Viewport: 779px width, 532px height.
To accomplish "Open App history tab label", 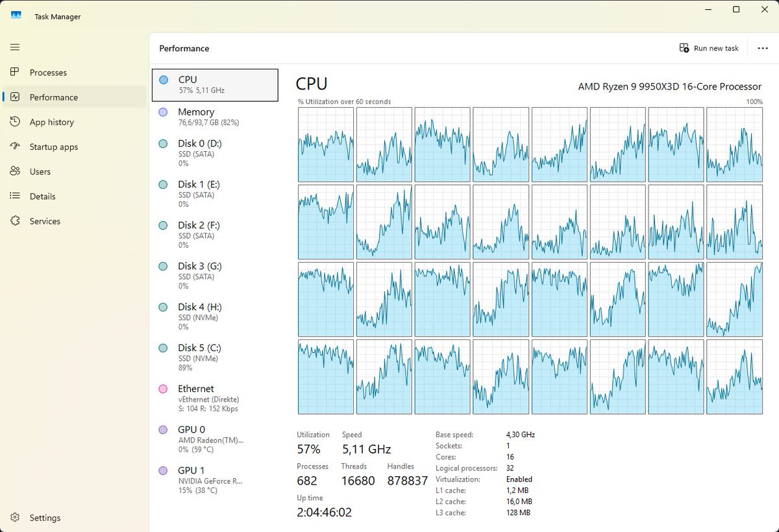I will click(x=52, y=122).
